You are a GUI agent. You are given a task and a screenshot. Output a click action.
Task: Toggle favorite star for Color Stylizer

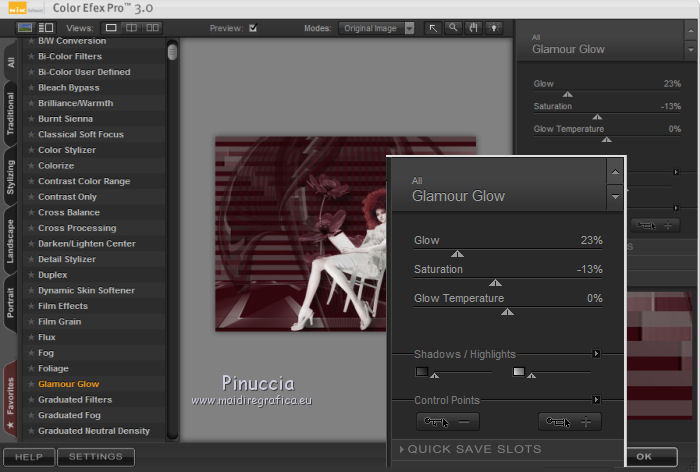tap(31, 150)
